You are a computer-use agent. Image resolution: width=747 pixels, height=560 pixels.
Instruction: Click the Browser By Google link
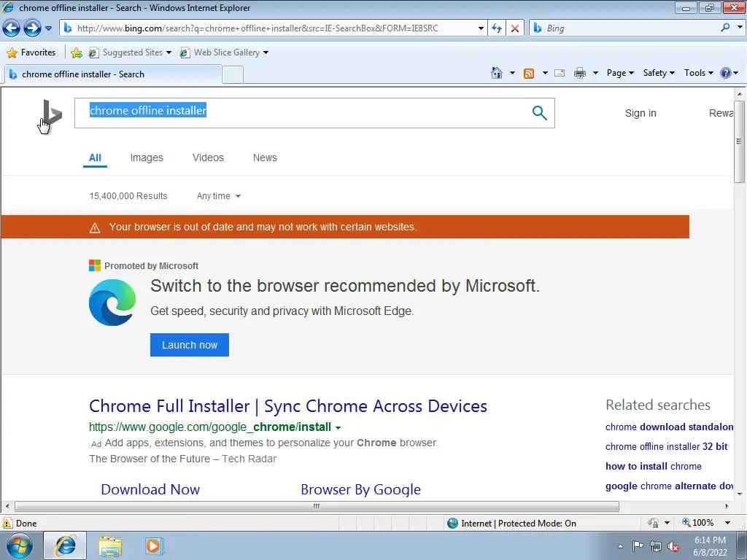click(360, 489)
